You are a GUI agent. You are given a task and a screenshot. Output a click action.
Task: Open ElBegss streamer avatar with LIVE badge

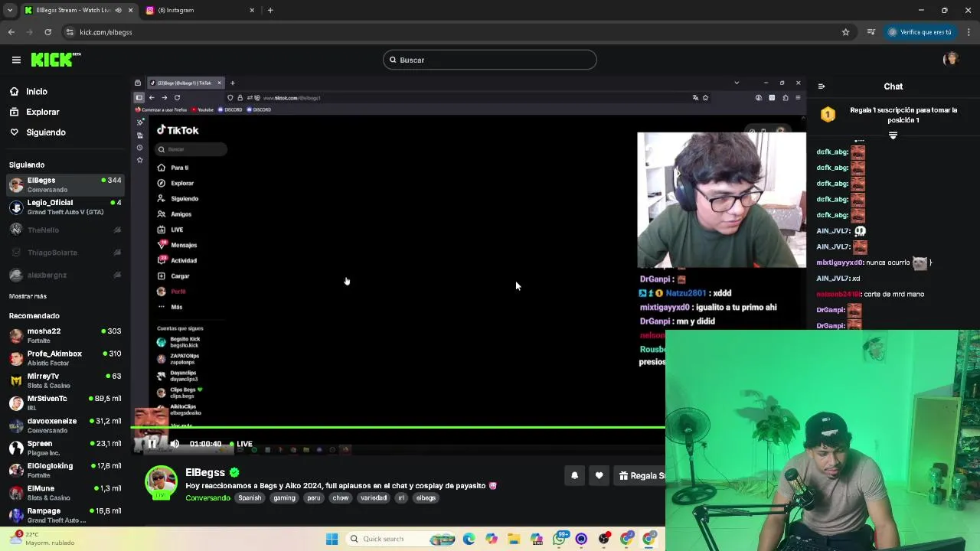pyautogui.click(x=161, y=482)
